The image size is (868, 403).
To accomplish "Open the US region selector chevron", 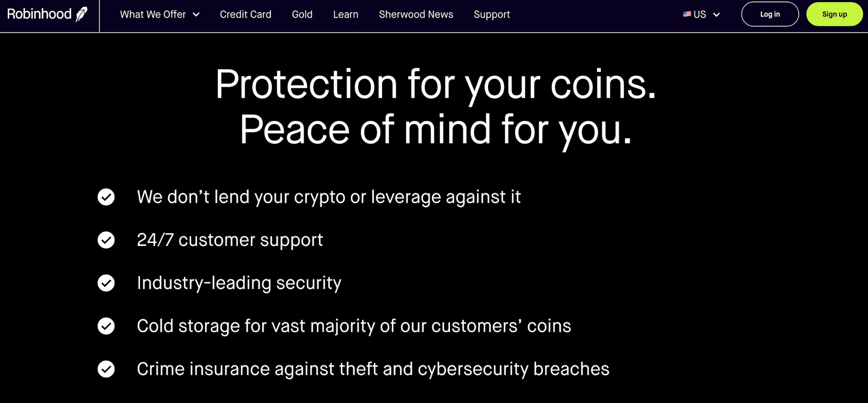I will (x=717, y=15).
